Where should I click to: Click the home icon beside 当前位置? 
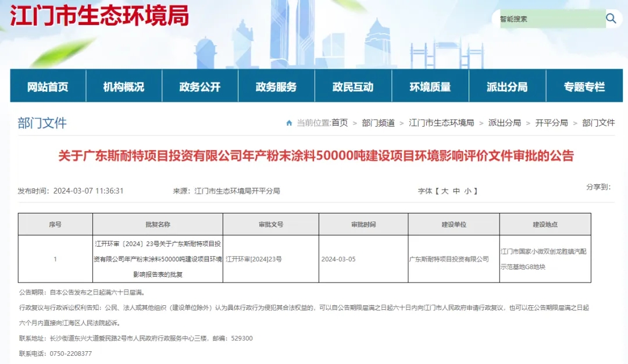click(289, 123)
